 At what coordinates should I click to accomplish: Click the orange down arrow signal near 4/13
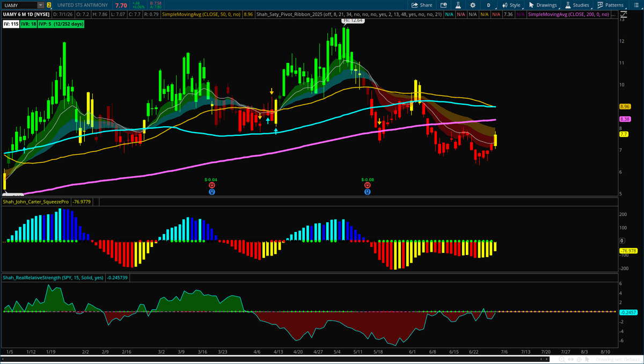272,91
